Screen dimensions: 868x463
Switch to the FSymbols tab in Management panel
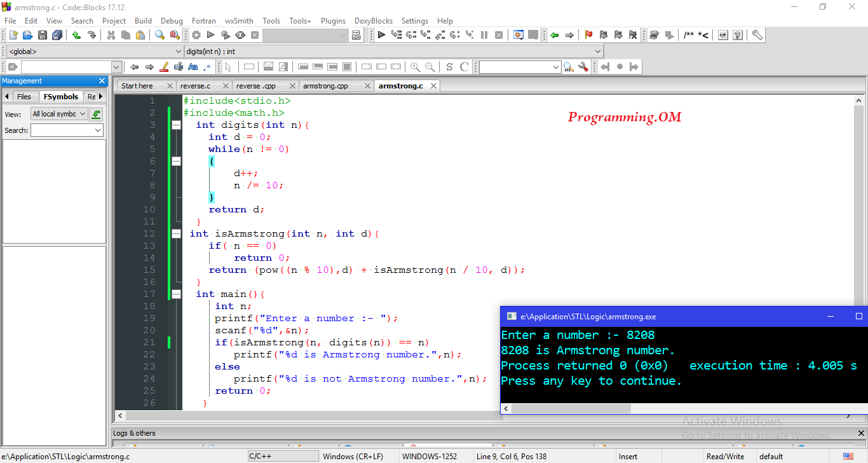tap(61, 96)
